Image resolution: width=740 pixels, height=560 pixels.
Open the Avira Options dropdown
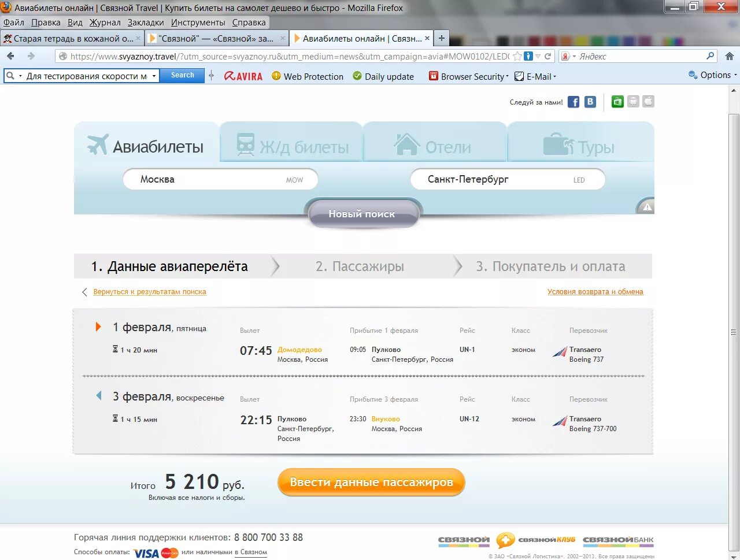click(713, 75)
